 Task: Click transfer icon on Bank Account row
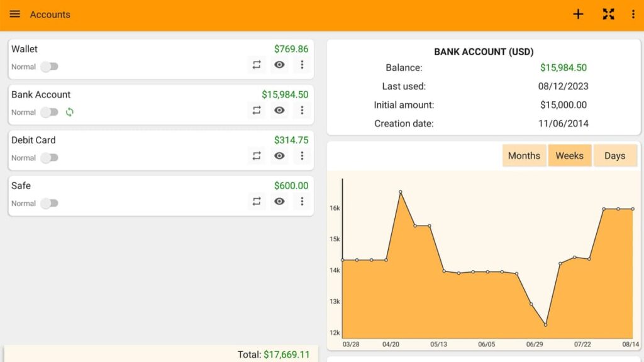pyautogui.click(x=257, y=111)
